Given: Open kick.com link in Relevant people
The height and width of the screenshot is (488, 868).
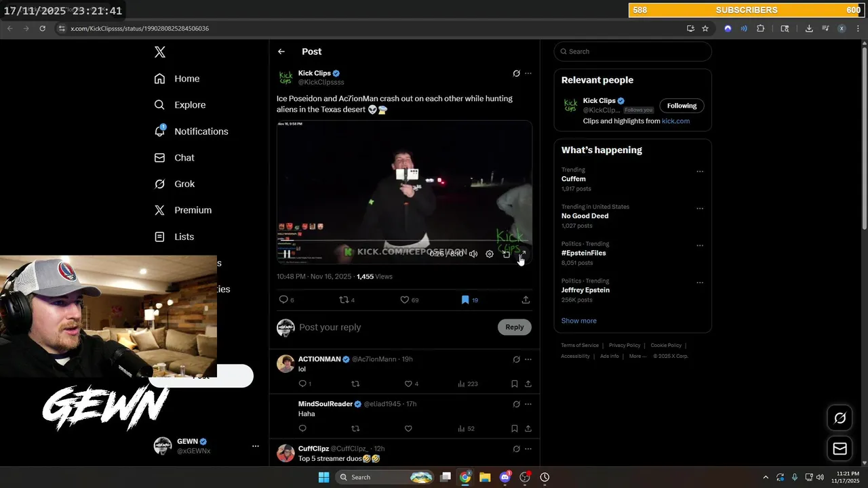Looking at the screenshot, I should tap(675, 121).
